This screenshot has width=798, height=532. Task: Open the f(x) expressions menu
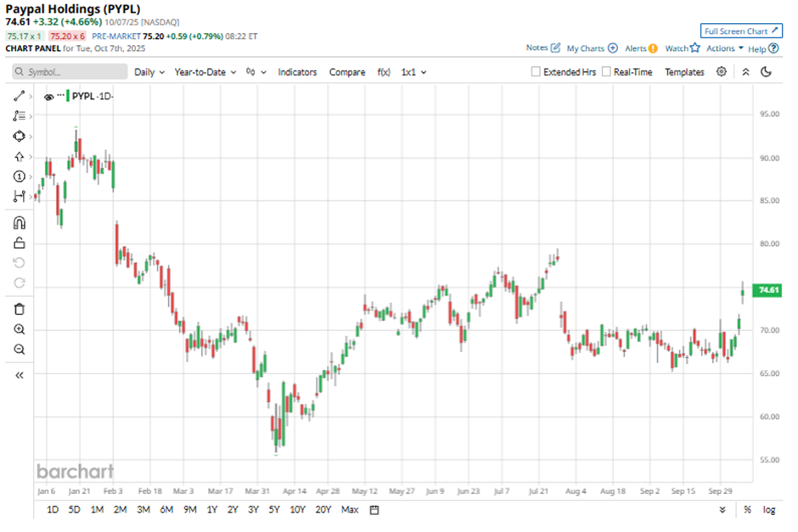coord(384,72)
